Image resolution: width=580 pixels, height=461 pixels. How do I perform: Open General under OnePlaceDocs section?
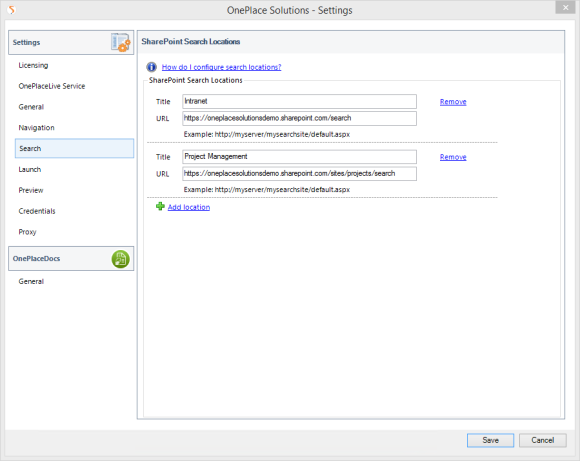click(31, 282)
